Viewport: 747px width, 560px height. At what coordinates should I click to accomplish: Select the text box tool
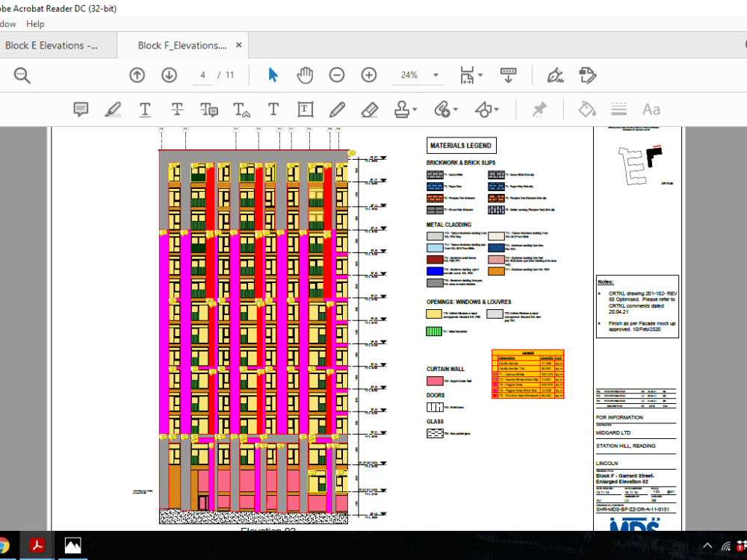[306, 110]
